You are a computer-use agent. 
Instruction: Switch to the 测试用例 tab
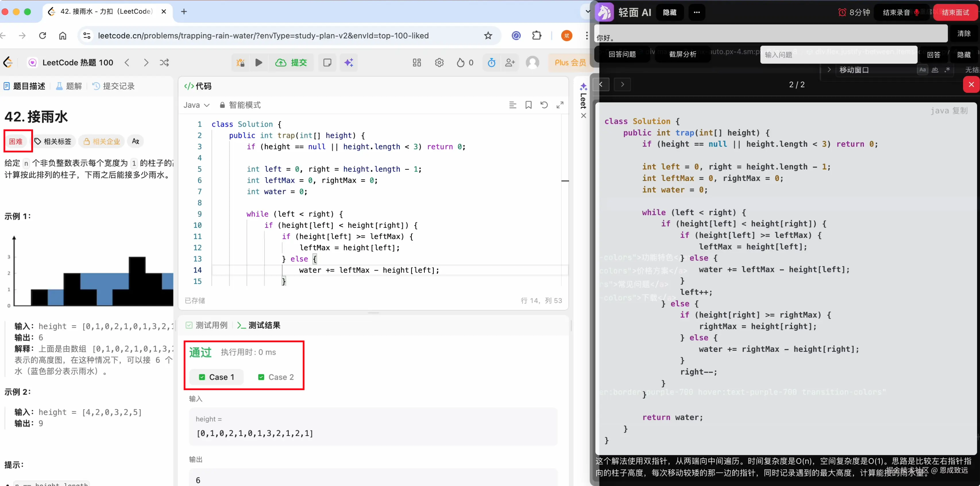point(207,325)
